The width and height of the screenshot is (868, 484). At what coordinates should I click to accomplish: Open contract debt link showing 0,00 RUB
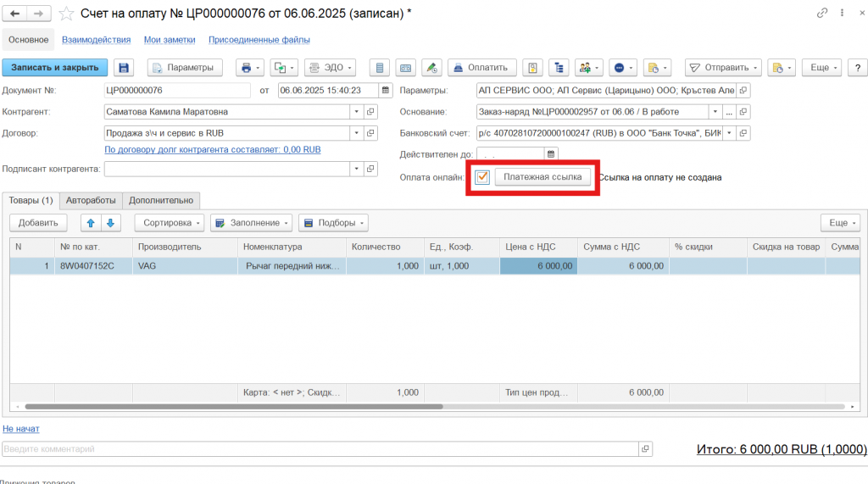coord(212,149)
